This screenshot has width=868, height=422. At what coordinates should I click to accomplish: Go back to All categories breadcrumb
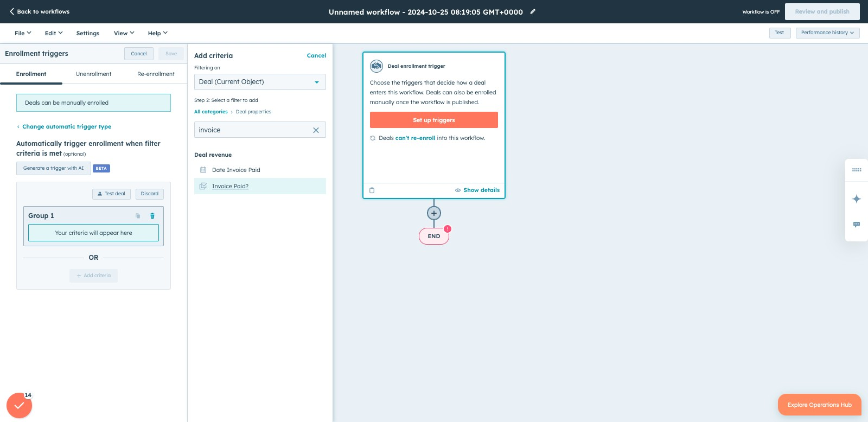tap(211, 112)
